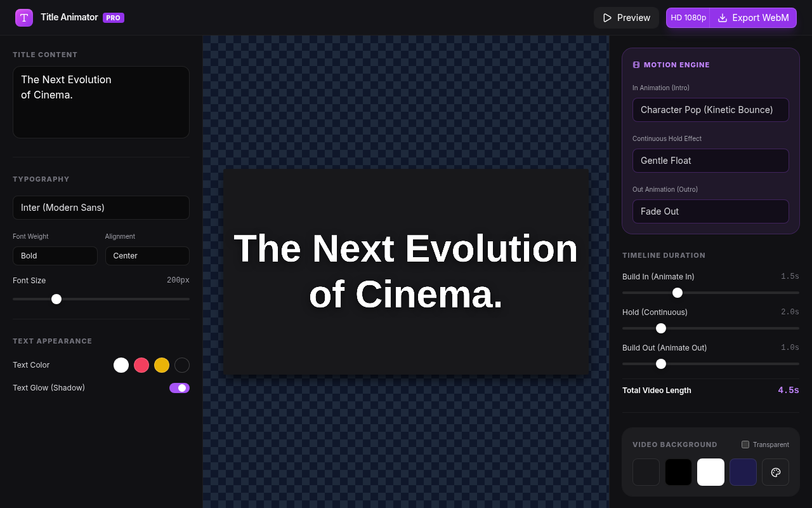Click inside the title content text box

click(101, 102)
